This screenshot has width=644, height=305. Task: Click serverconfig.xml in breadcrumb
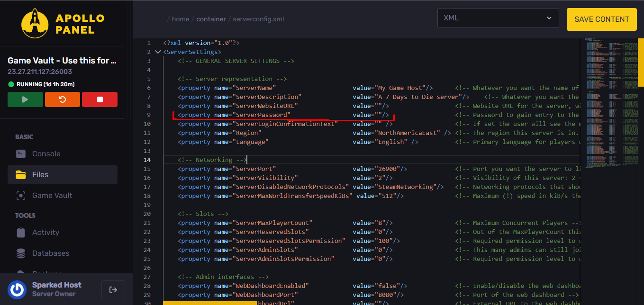point(258,19)
